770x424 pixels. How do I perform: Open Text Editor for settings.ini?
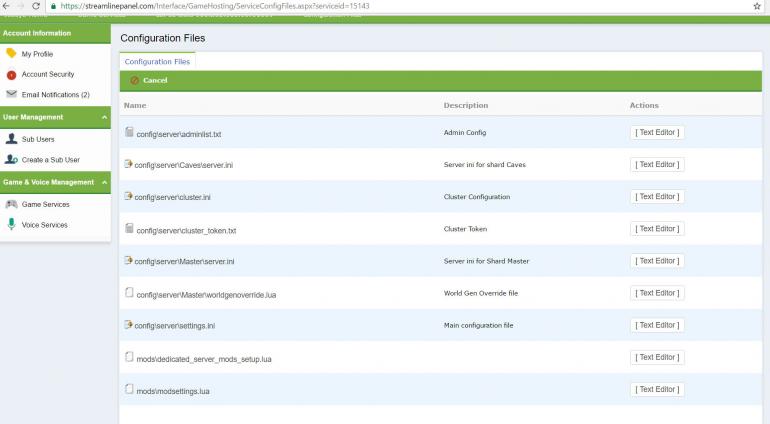click(x=657, y=325)
